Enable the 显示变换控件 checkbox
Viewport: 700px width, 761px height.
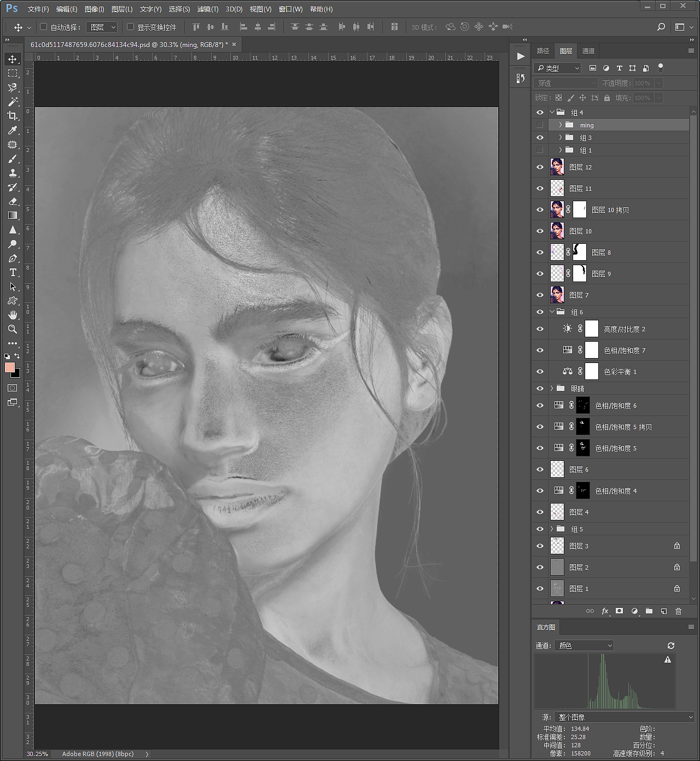pyautogui.click(x=130, y=27)
